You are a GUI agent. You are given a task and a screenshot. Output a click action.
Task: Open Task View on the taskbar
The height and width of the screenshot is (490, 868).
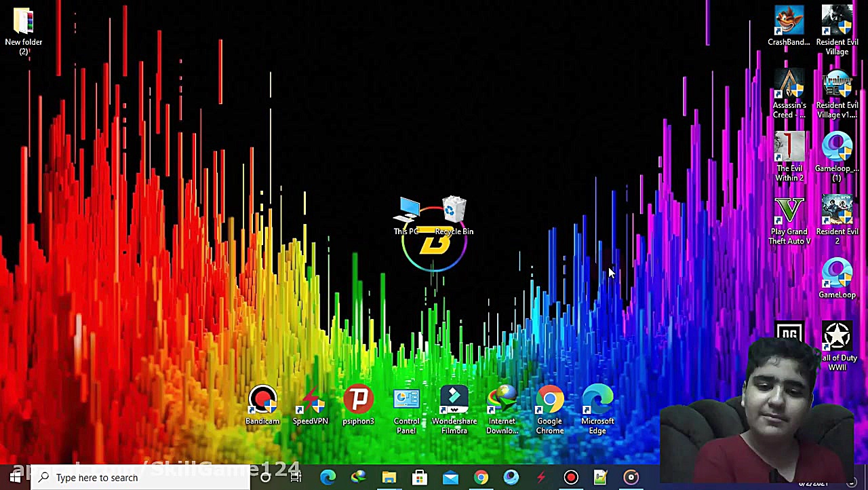296,478
